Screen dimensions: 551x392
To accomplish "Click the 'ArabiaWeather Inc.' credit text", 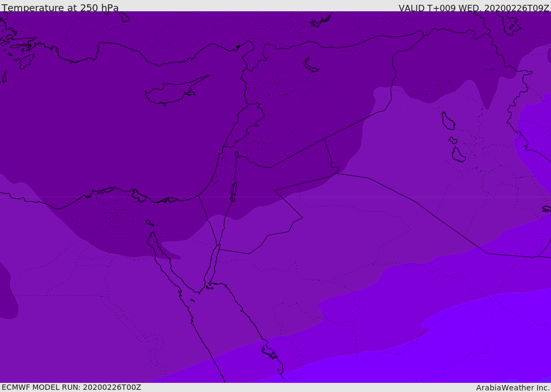I will coord(513,388).
